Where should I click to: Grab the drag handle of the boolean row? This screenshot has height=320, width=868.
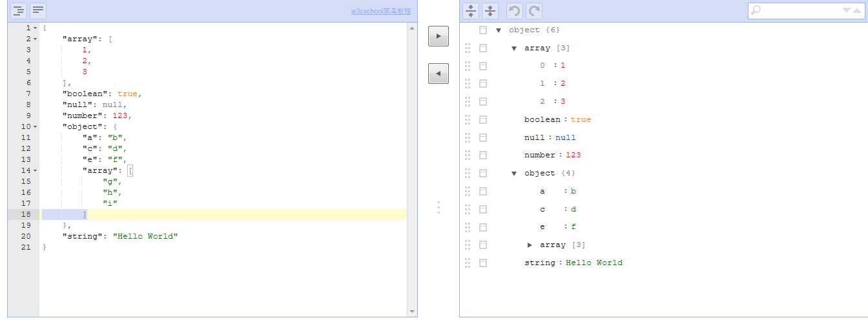[x=468, y=119]
